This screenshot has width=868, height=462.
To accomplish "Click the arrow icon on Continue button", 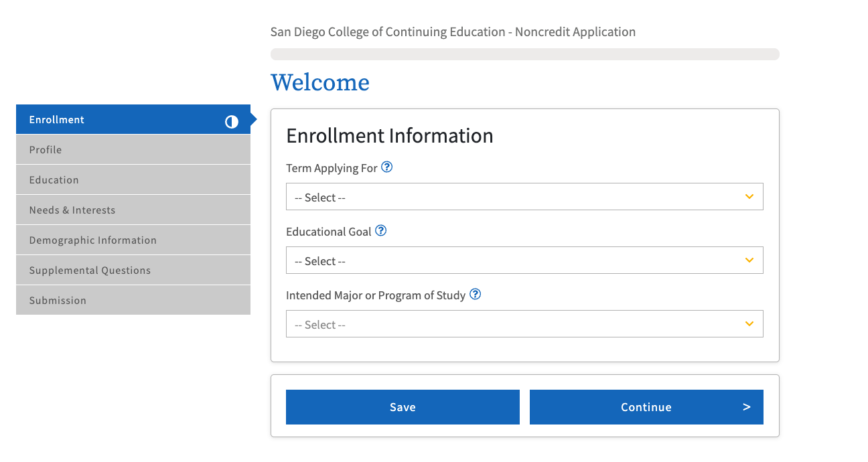I will [x=746, y=407].
